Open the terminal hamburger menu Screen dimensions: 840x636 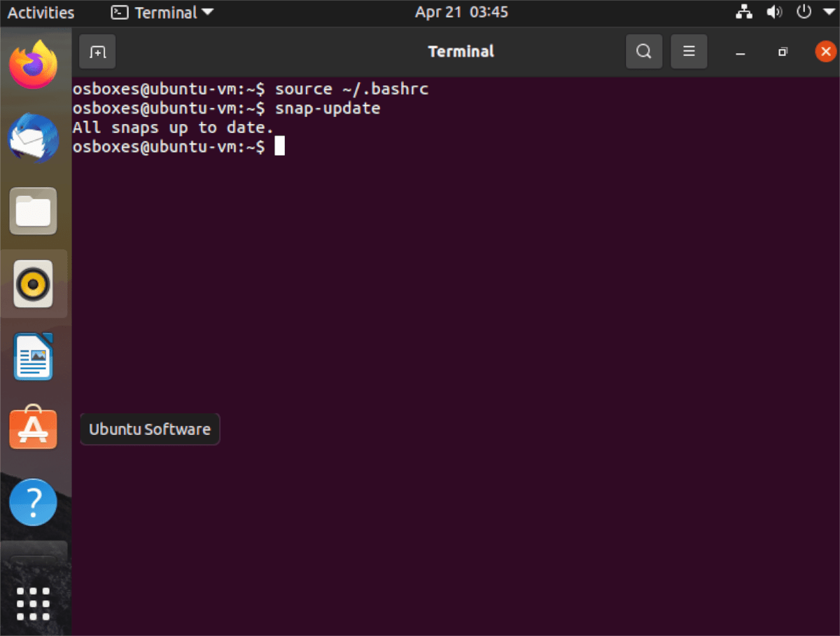pos(689,51)
